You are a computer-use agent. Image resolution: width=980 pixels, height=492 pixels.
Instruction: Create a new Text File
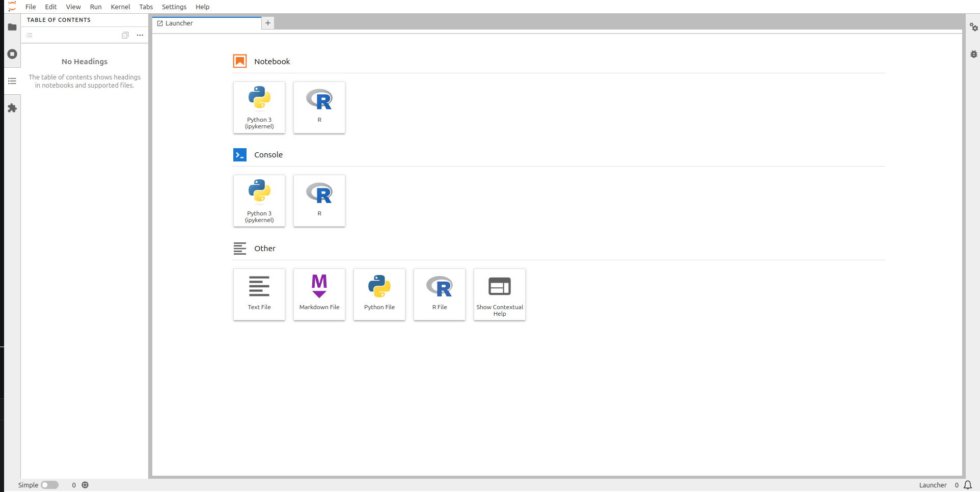(x=259, y=294)
